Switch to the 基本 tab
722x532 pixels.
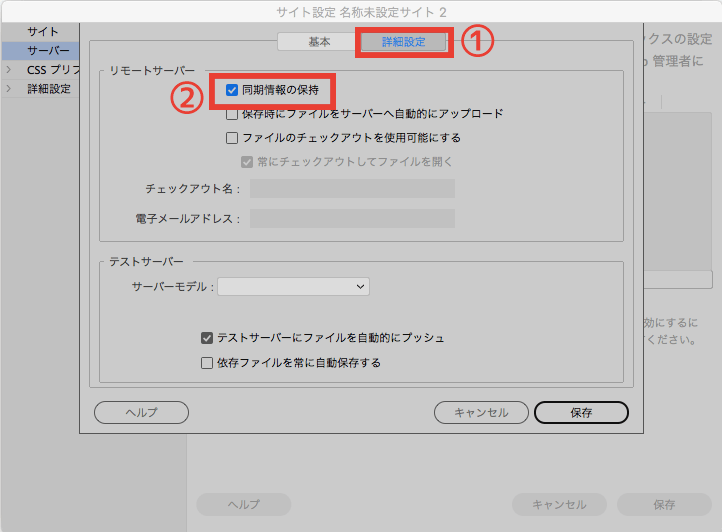319,42
